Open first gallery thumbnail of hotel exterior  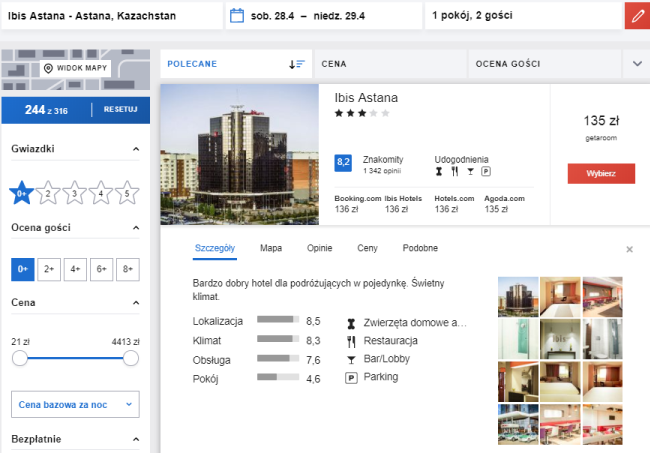point(518,297)
